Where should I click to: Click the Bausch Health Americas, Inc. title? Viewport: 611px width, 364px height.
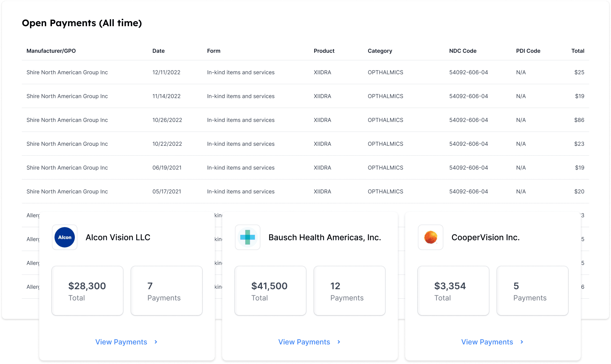point(325,237)
